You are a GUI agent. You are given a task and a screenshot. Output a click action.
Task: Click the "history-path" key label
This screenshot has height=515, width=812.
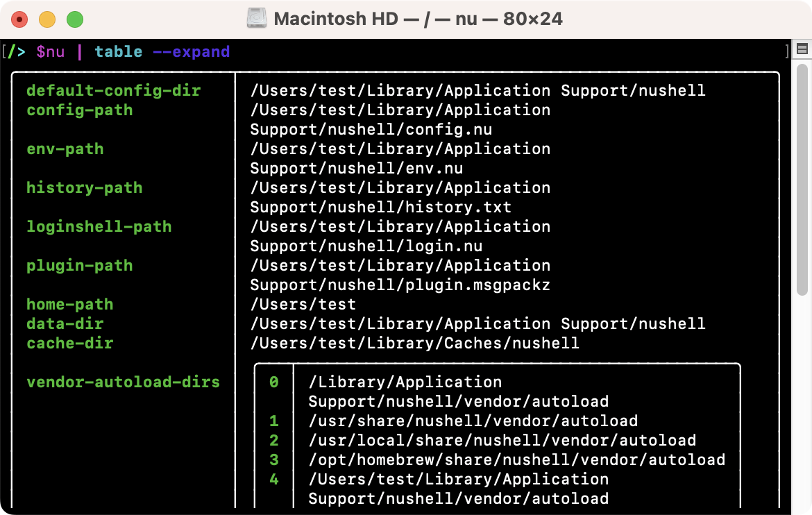click(84, 188)
